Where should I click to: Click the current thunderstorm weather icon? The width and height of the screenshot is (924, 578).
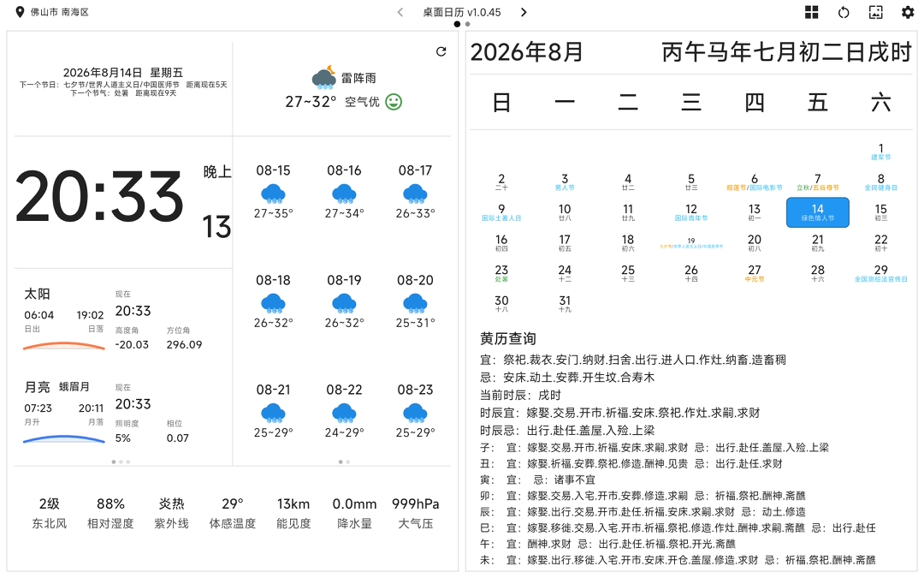pos(324,77)
